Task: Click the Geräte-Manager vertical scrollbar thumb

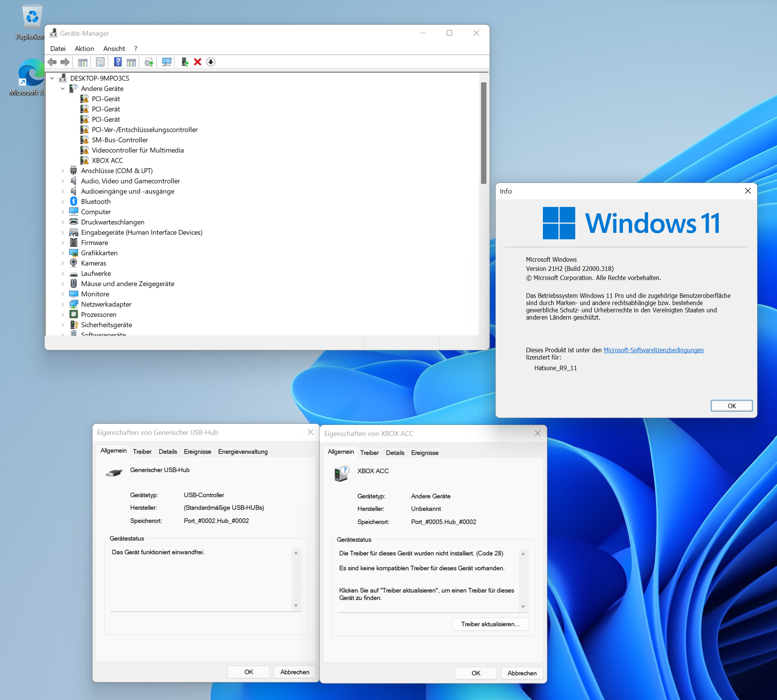Action: point(483,133)
